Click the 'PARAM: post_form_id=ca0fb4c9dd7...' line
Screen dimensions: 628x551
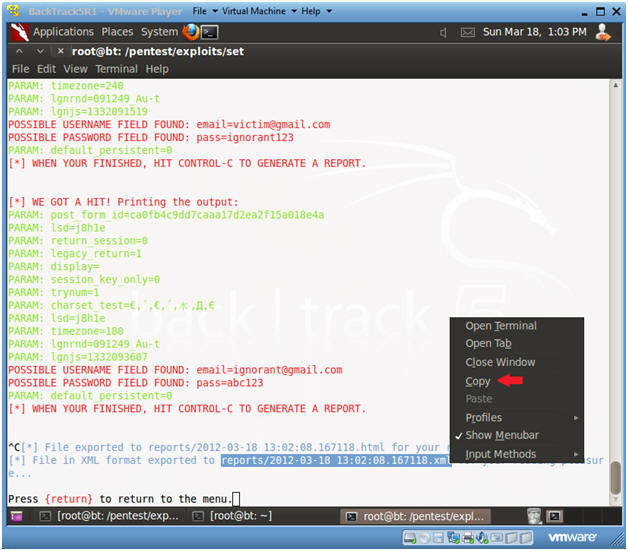(x=166, y=215)
